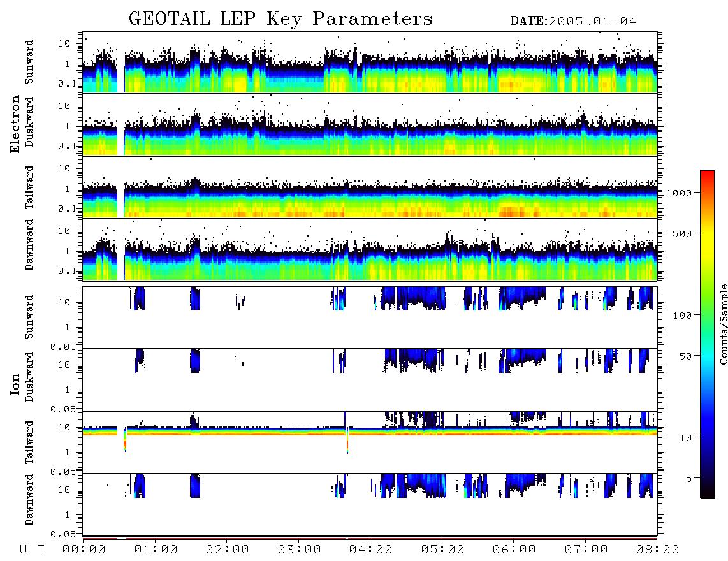Open the Ion Duskward spectrogram panel

click(370, 380)
